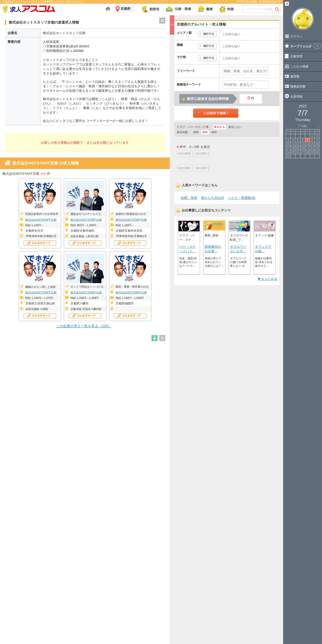Focus the フリーワード検索 header field
This screenshot has height=644, width=322.
click(259, 9)
